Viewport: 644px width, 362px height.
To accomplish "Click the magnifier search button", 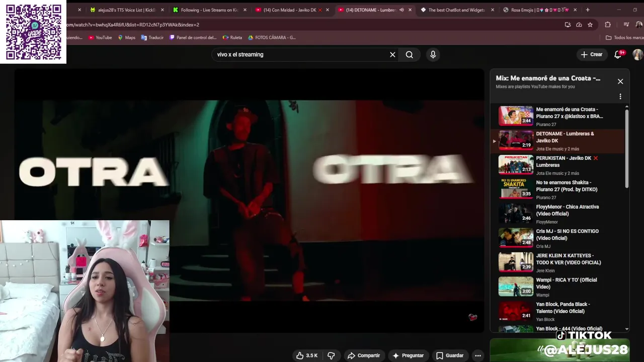I will tap(410, 54).
